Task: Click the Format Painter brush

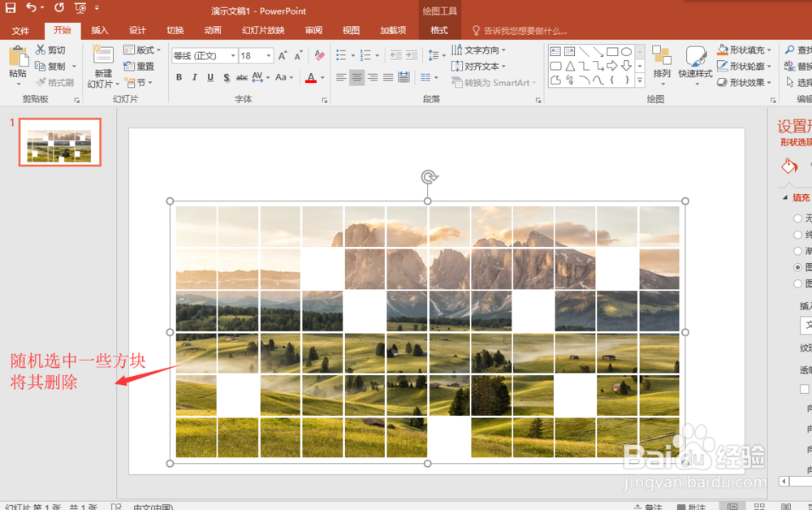Action: pyautogui.click(x=41, y=82)
